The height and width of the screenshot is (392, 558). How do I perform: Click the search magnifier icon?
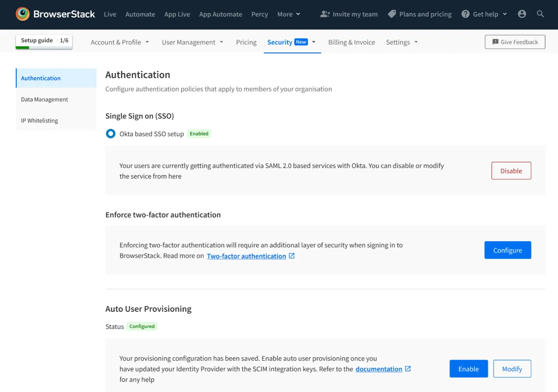(540, 14)
